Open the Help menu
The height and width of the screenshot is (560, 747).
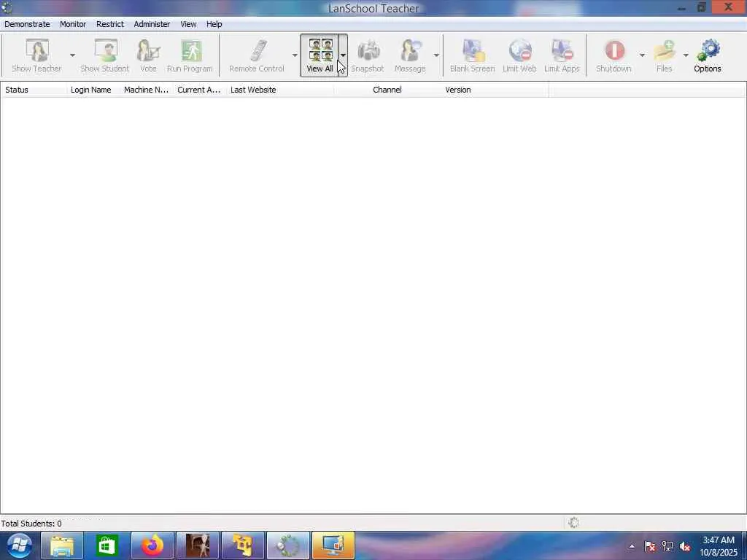[x=214, y=24]
